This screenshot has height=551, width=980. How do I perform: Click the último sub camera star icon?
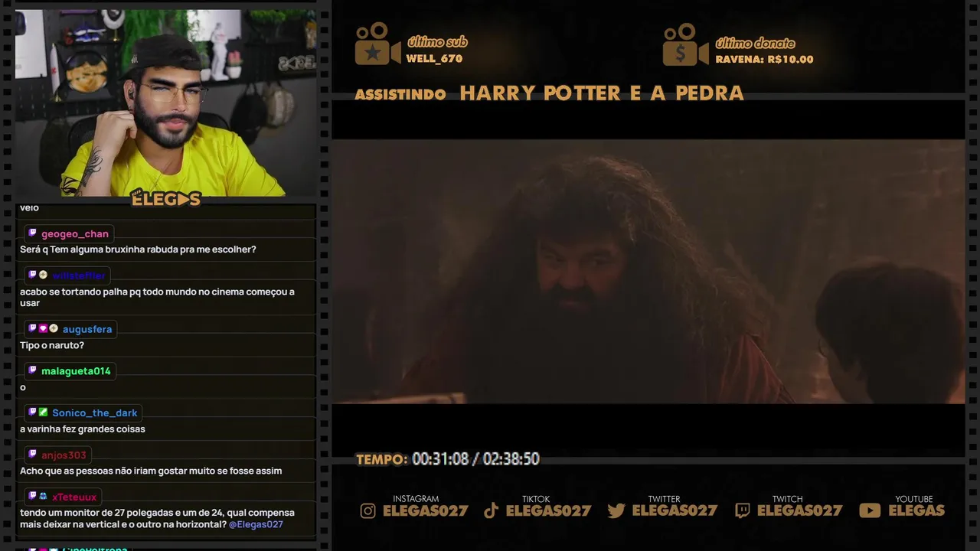point(377,44)
